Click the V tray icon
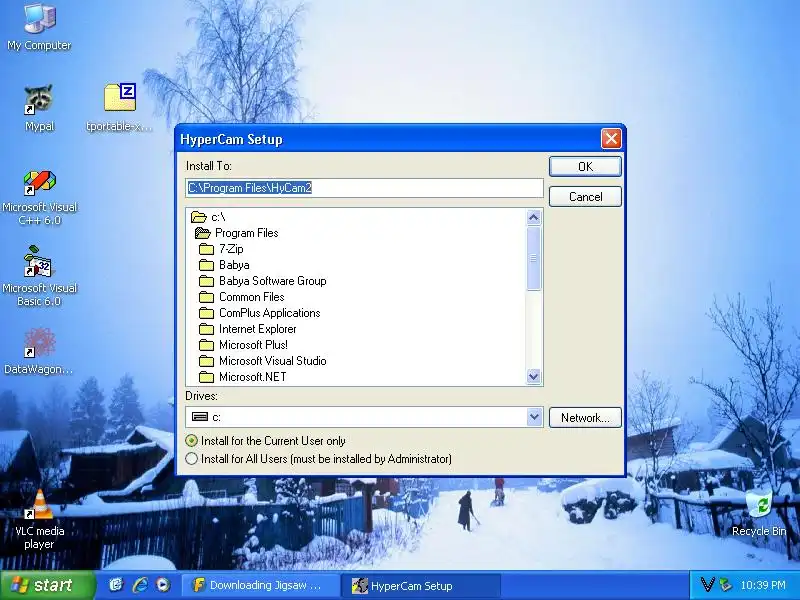This screenshot has width=800, height=600. tap(708, 585)
